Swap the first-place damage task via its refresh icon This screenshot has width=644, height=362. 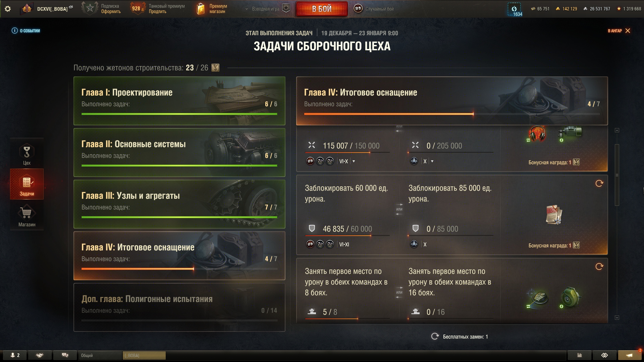pyautogui.click(x=599, y=266)
